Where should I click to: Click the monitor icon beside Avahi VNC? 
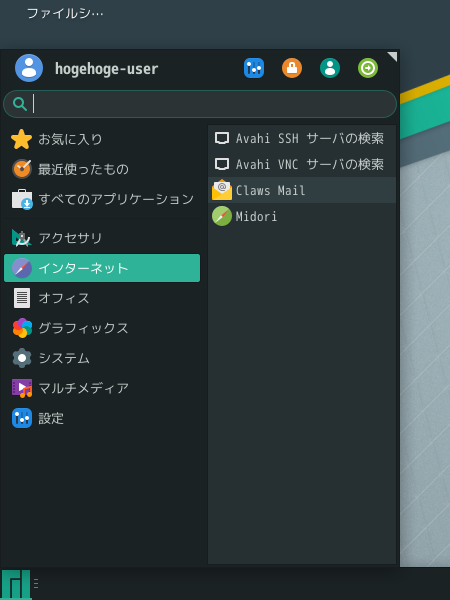222,164
